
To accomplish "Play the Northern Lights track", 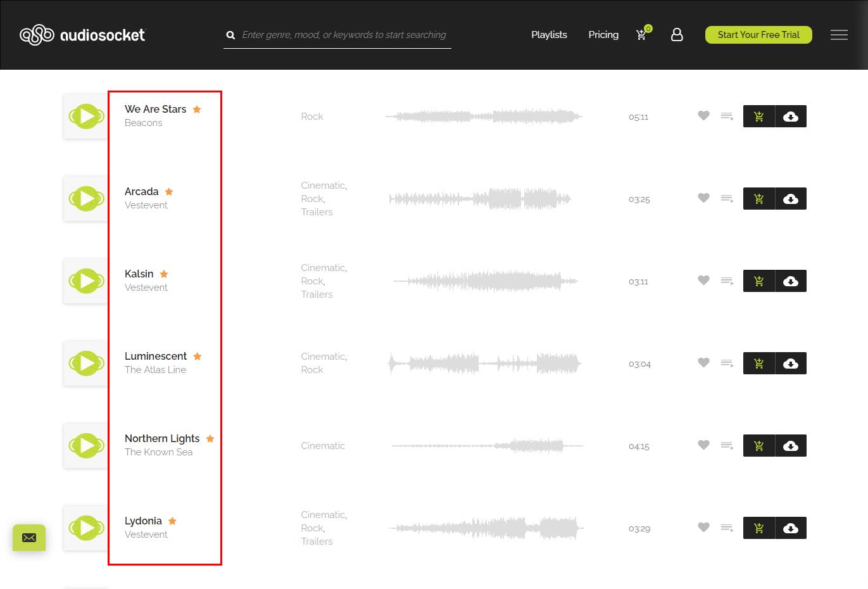I will point(87,446).
